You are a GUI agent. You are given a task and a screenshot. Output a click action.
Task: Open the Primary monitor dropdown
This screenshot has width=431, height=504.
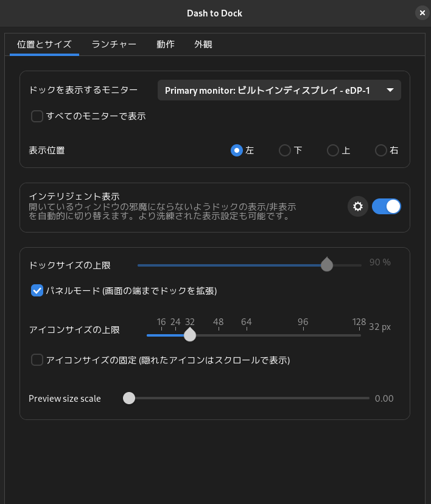tap(279, 90)
